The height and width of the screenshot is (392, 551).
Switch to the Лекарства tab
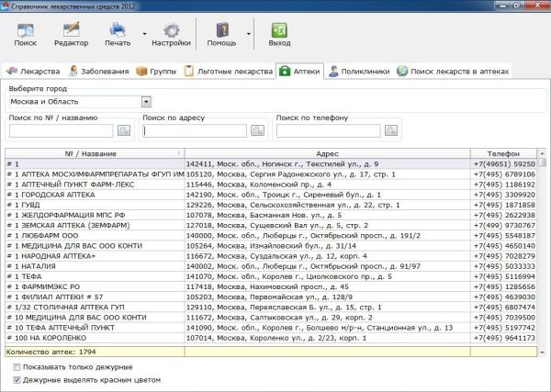point(33,72)
